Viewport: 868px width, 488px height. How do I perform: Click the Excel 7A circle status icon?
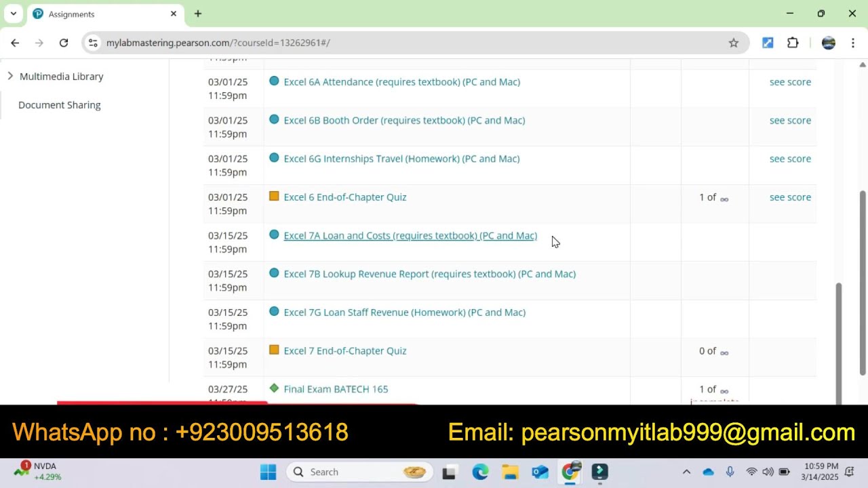(274, 235)
